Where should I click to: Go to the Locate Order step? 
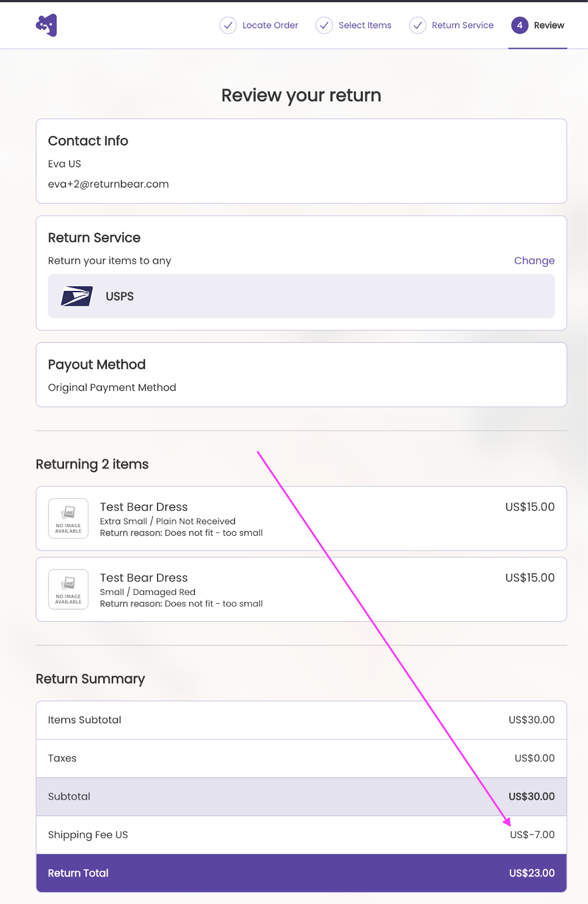click(270, 25)
